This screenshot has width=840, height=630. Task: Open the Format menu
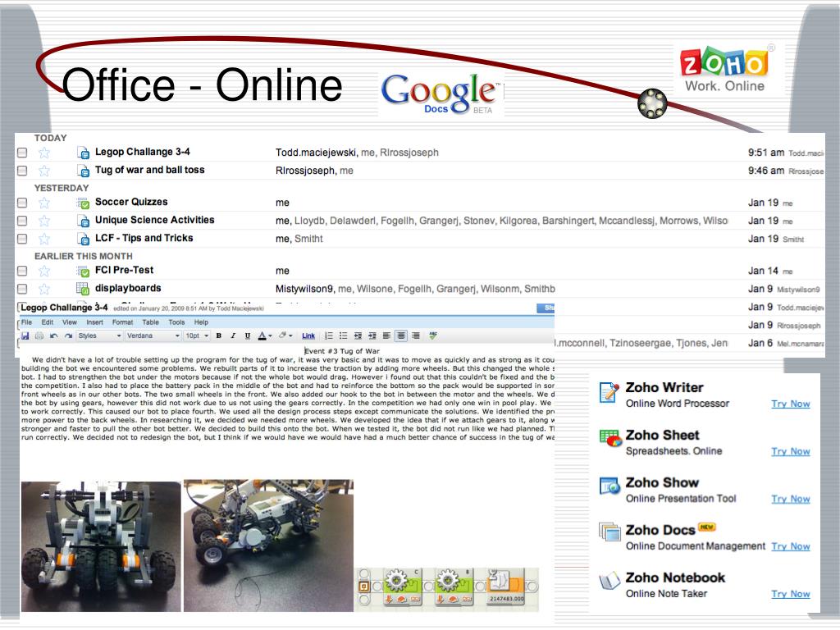click(123, 322)
